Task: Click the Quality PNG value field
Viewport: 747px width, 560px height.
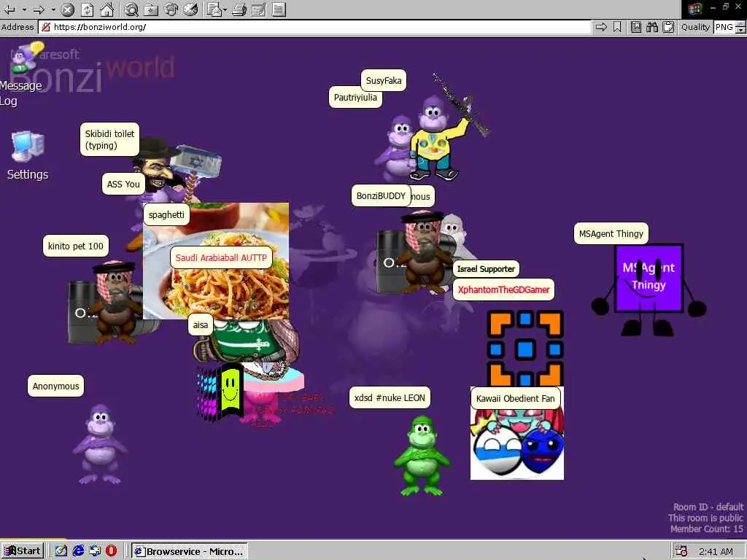Action: tap(724, 27)
